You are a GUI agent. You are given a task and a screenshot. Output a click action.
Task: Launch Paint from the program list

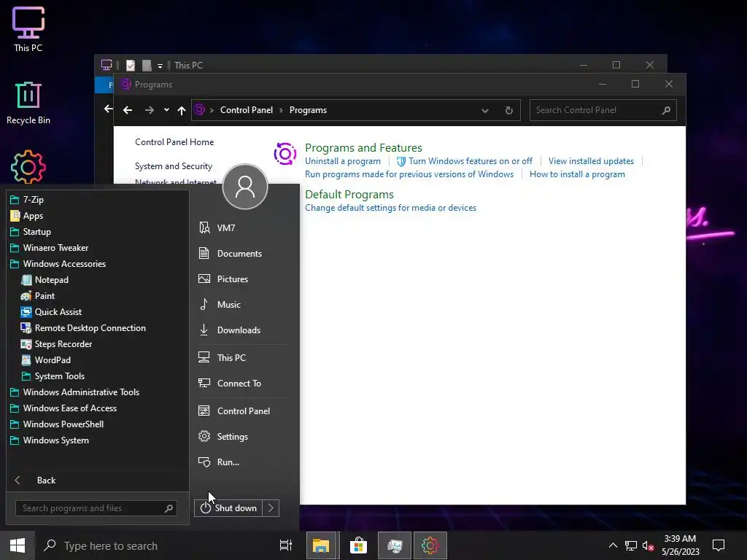[38, 296]
